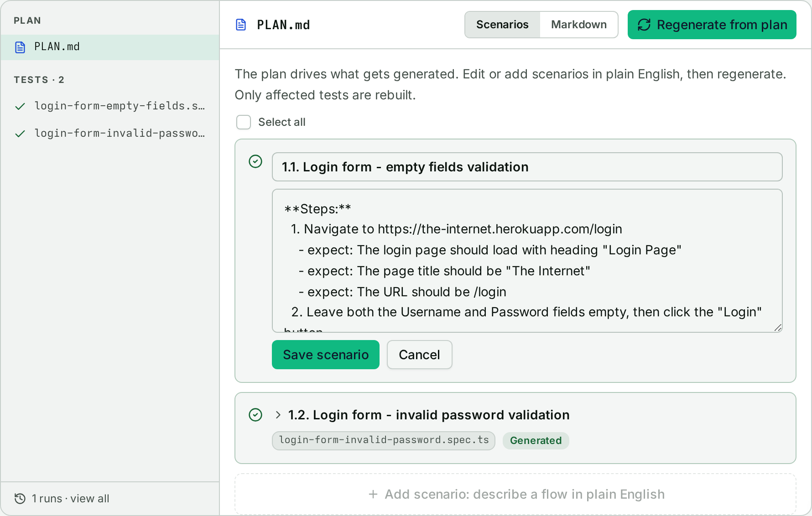812x516 pixels.
Task: Click Add scenario: describe a flow
Action: pyautogui.click(x=515, y=494)
